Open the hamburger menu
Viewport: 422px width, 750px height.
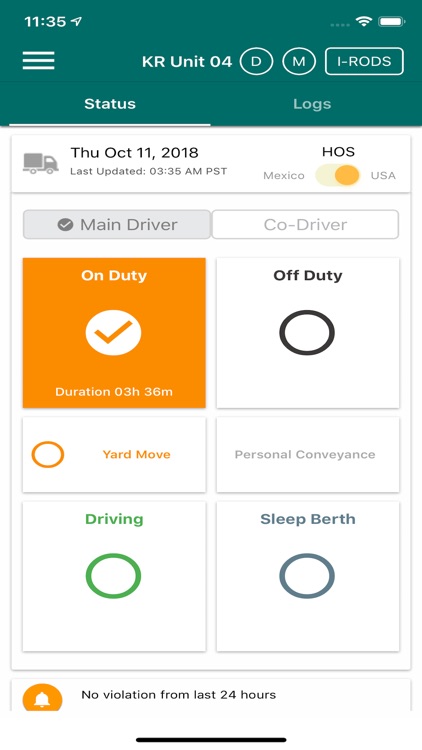pyautogui.click(x=38, y=61)
